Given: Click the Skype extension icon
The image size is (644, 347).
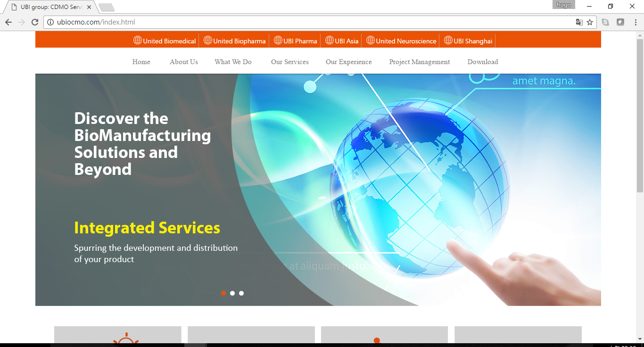Looking at the screenshot, I should (605, 22).
